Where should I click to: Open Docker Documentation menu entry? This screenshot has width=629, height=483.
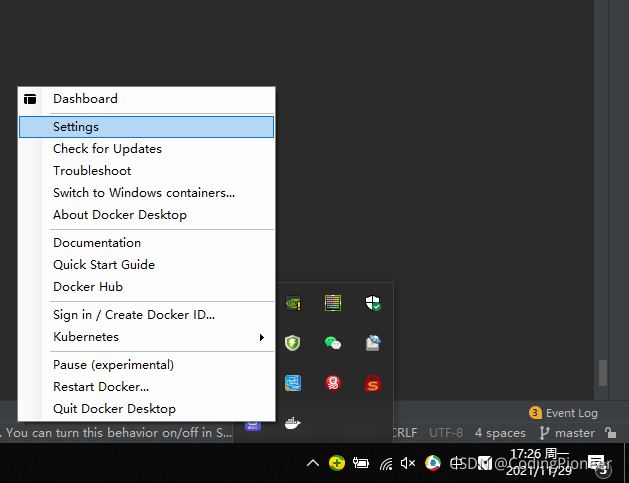[146, 243]
